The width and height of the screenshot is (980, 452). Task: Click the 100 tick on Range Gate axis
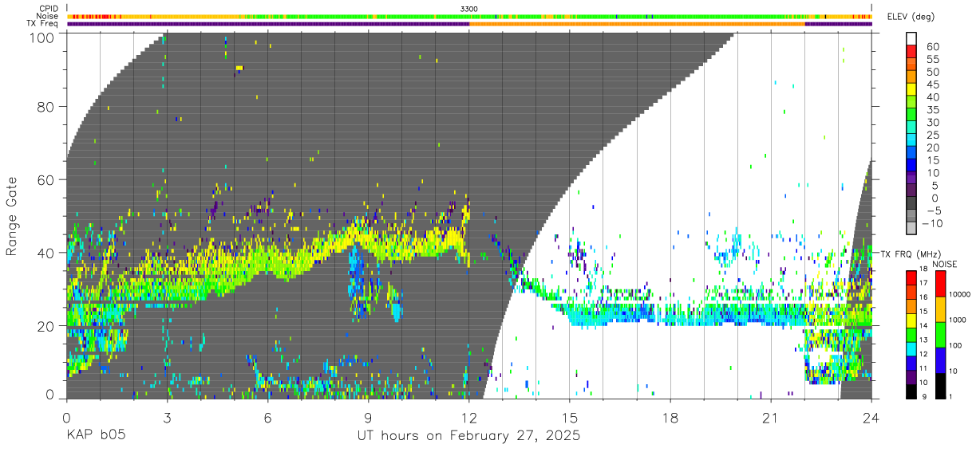click(42, 37)
